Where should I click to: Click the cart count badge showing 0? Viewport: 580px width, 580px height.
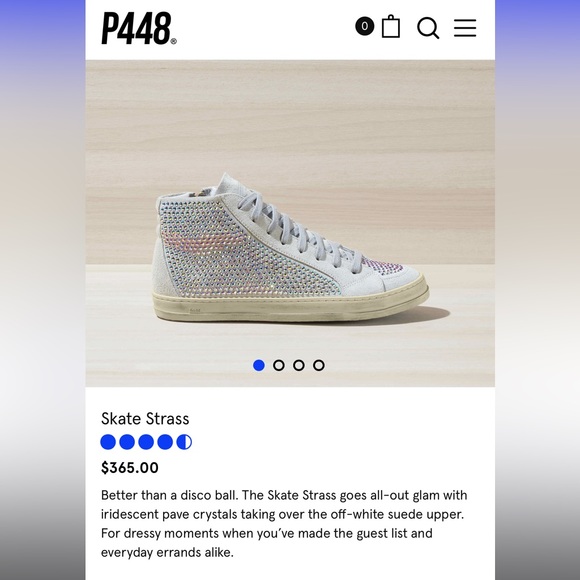pos(365,26)
